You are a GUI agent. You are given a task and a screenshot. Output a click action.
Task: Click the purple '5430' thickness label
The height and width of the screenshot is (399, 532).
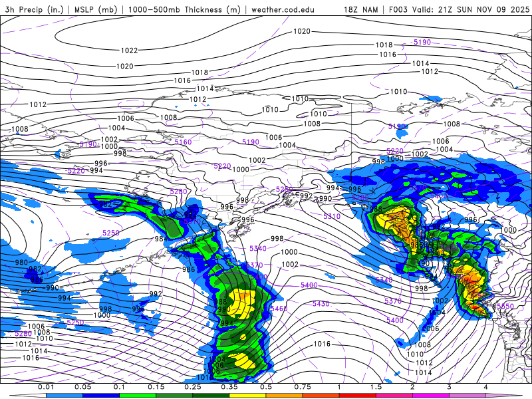tap(321, 303)
